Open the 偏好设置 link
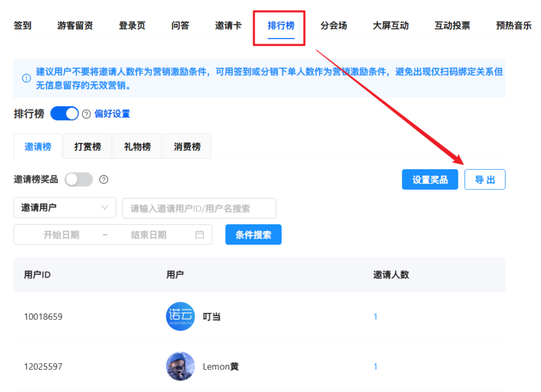The width and height of the screenshot is (541, 392). point(112,114)
